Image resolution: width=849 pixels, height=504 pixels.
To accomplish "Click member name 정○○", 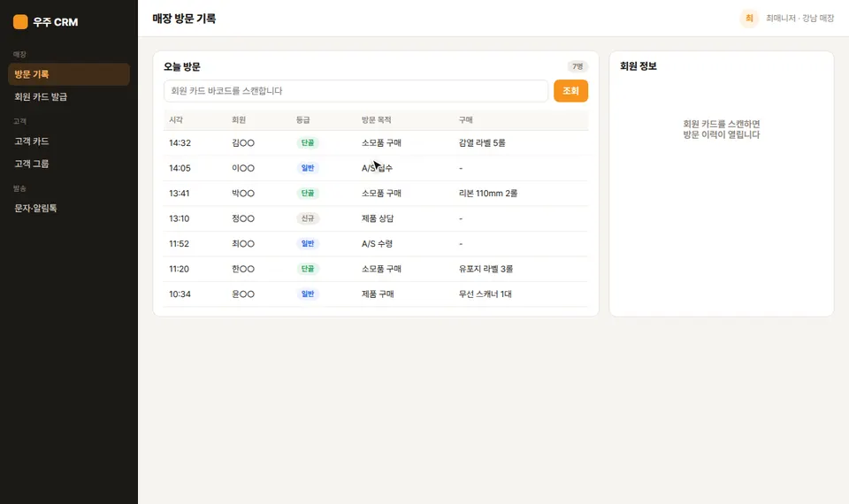I will pos(243,218).
